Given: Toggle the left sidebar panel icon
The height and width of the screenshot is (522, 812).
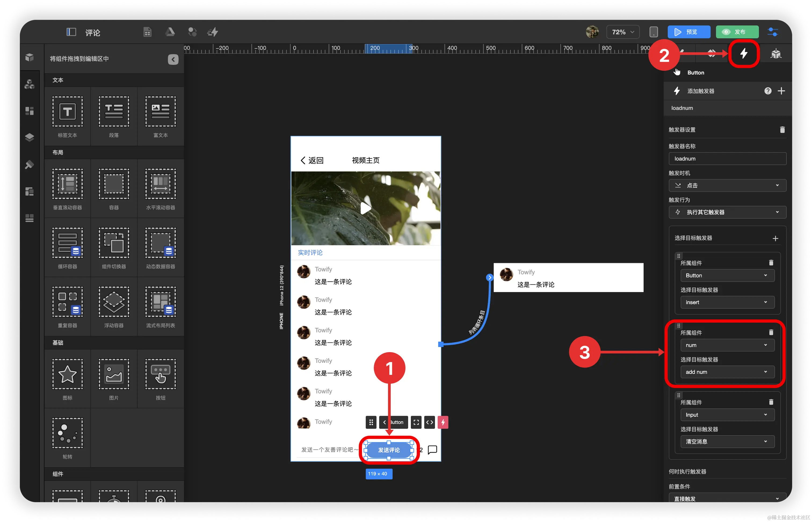Looking at the screenshot, I should [71, 32].
